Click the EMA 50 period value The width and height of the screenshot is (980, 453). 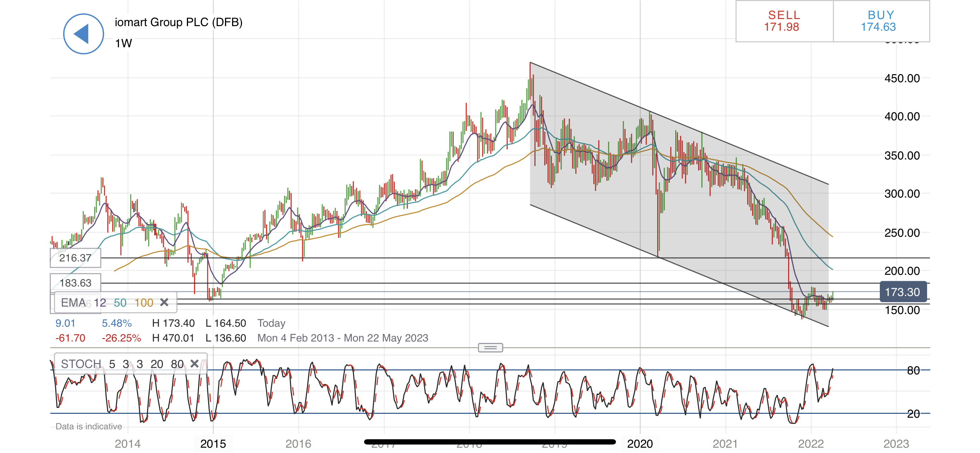pyautogui.click(x=120, y=303)
